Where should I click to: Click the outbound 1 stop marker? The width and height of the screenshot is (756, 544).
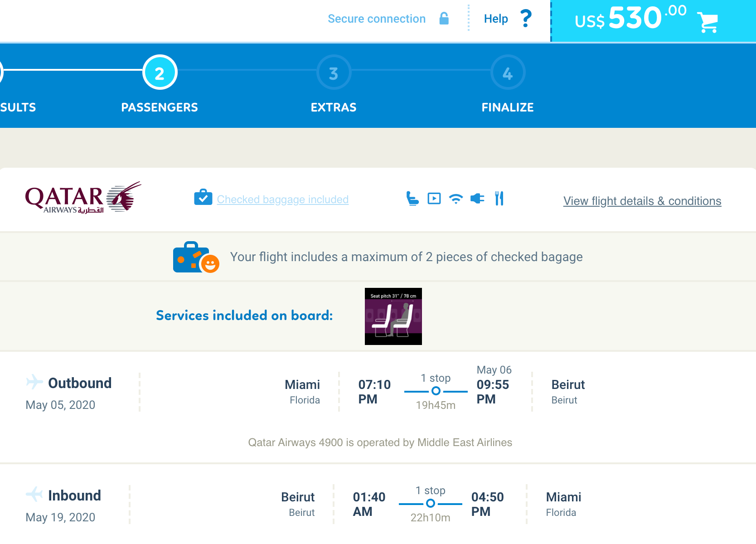[436, 391]
